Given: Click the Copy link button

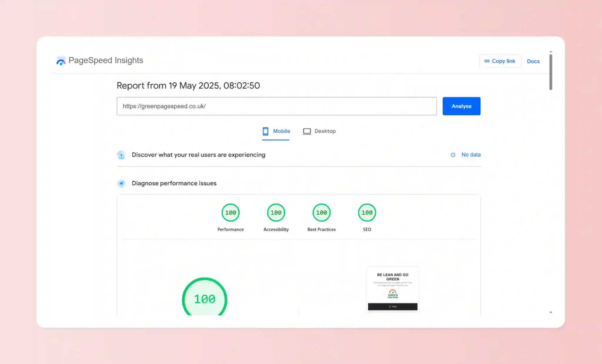Looking at the screenshot, I should [500, 61].
